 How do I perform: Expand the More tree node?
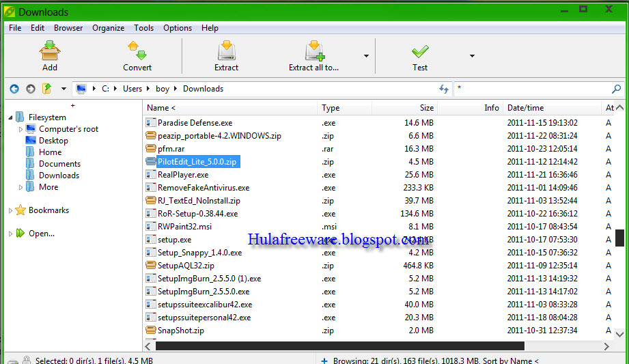(x=20, y=187)
